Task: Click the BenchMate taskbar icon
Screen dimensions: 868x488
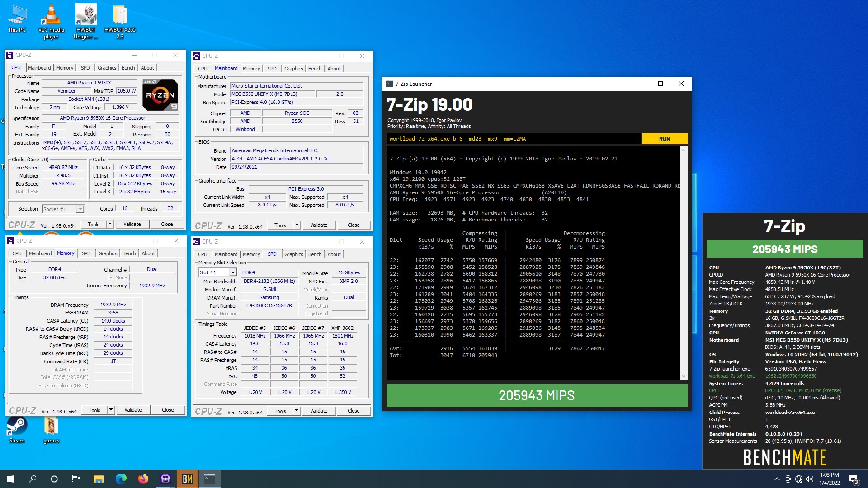Action: pyautogui.click(x=187, y=479)
